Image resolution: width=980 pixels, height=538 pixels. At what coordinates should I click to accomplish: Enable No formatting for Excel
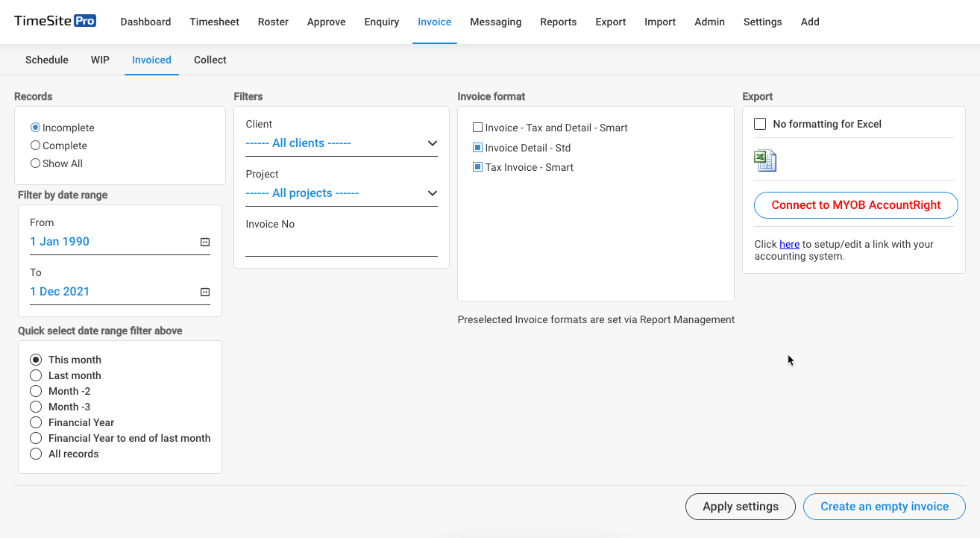click(x=760, y=124)
